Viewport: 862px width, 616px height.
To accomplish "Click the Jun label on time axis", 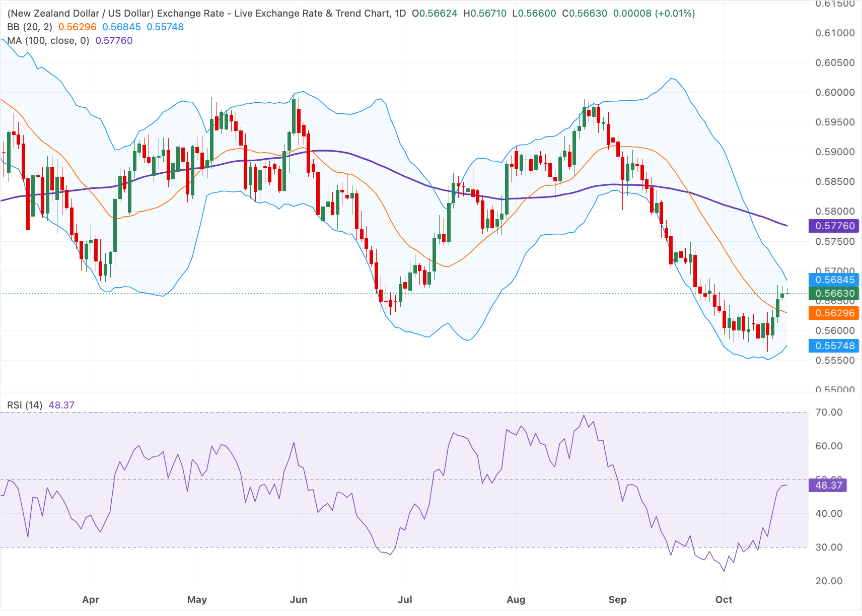I will pyautogui.click(x=299, y=599).
